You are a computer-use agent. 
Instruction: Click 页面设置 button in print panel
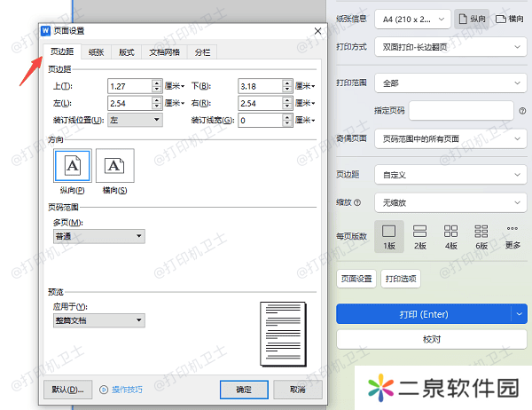(356, 279)
